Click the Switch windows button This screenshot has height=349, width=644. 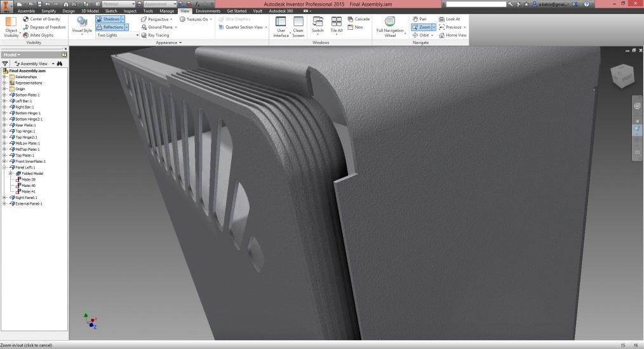click(x=318, y=25)
